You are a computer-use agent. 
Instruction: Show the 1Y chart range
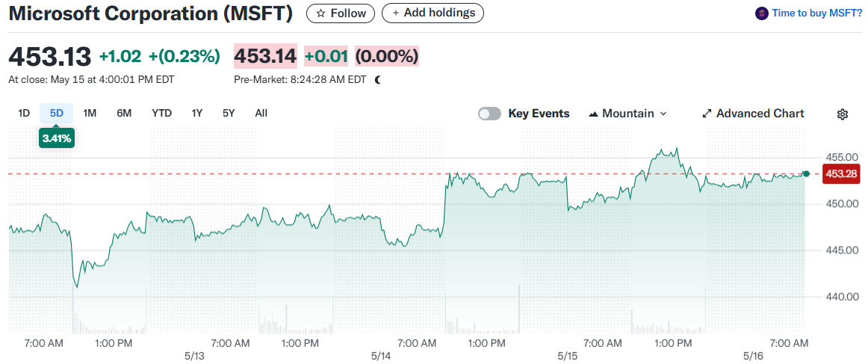click(x=197, y=114)
